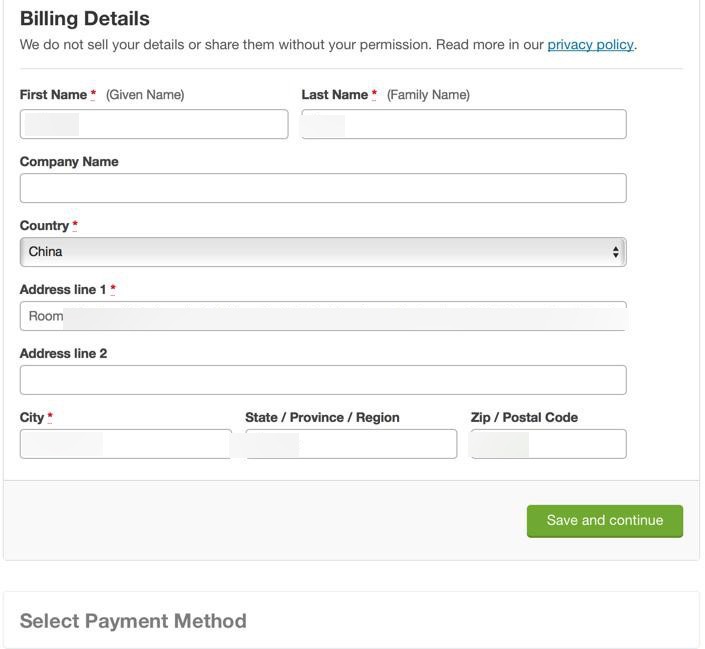This screenshot has height=649, width=705.
Task: Open the privacy policy link
Action: 590,44
